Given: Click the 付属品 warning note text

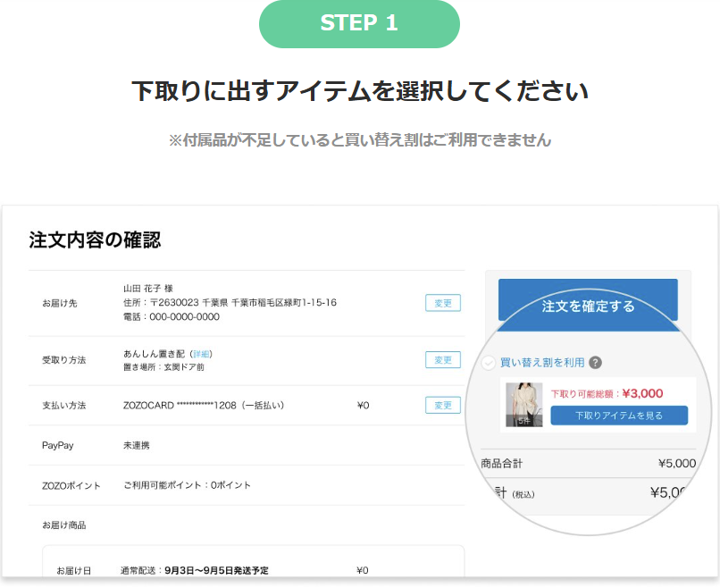Looking at the screenshot, I should [359, 140].
